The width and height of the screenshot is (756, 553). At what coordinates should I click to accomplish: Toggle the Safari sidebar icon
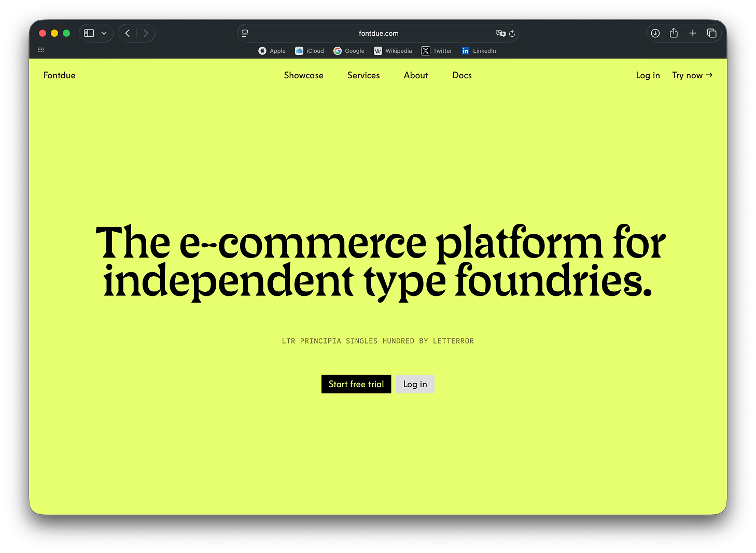click(89, 33)
